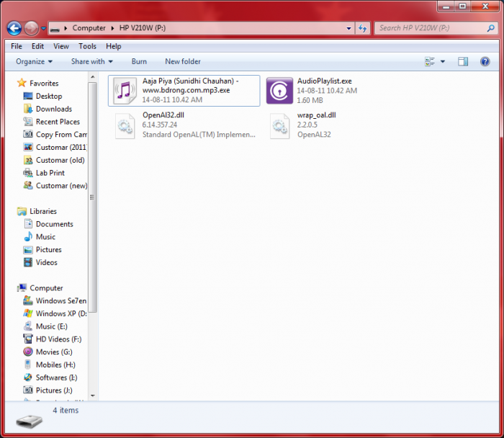This screenshot has width=504, height=438.
Task: Open the File menu
Action: click(17, 46)
